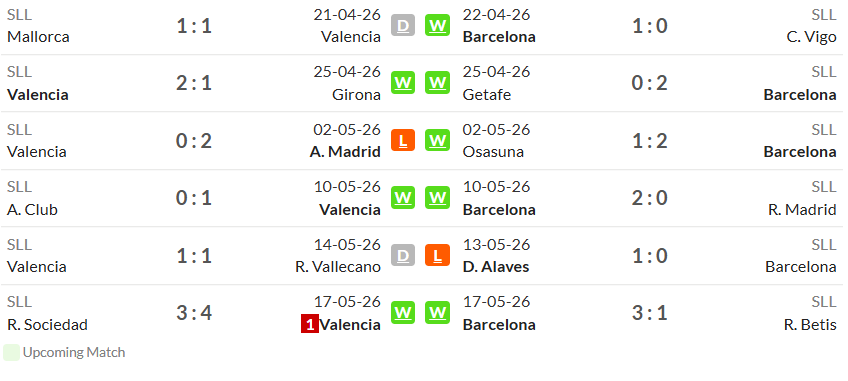The height and width of the screenshot is (381, 848).
Task: Click the Mallorca team name
Action: pos(38,37)
